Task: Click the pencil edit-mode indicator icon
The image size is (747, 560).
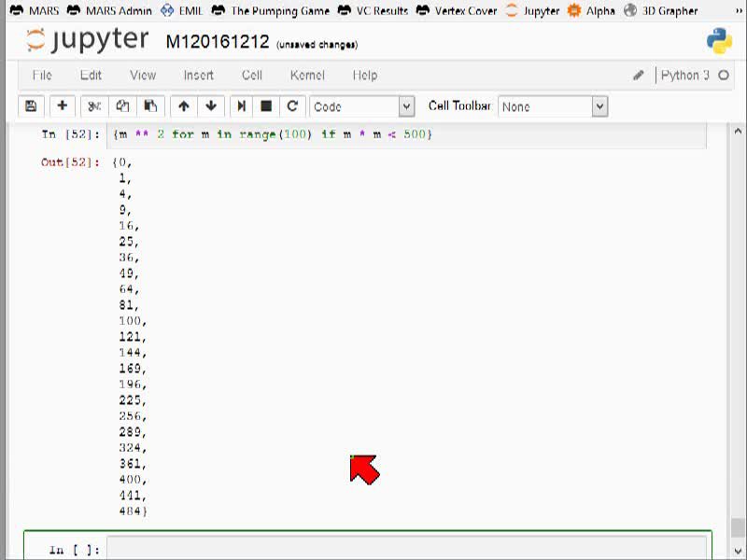Action: (x=639, y=76)
